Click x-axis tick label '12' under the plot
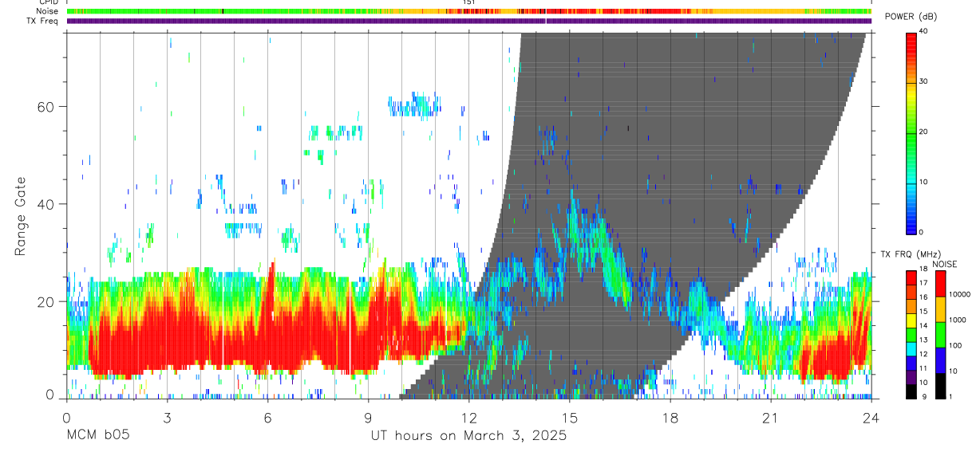This screenshot has width=980, height=452. tap(468, 418)
